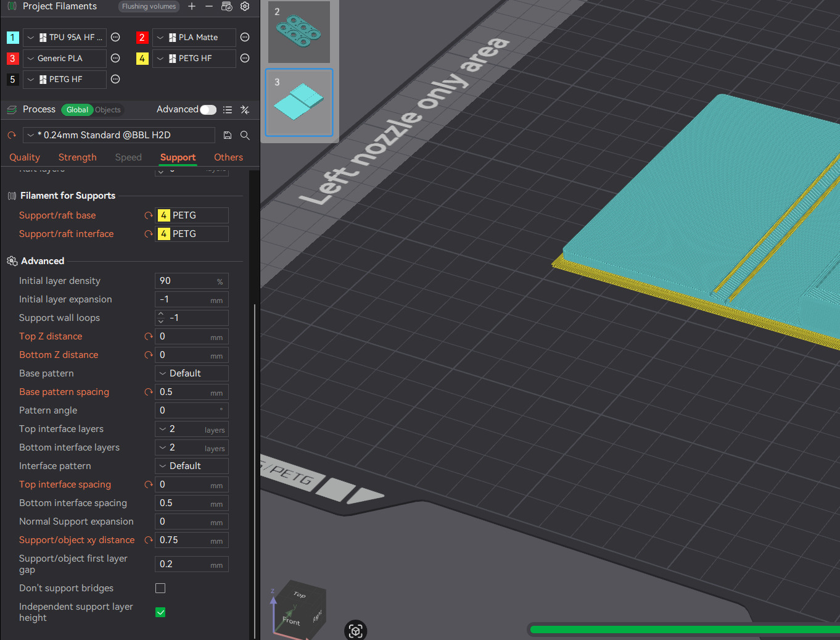840x640 pixels.
Task: Open the Top interface layers dropdown
Action: pyautogui.click(x=192, y=429)
